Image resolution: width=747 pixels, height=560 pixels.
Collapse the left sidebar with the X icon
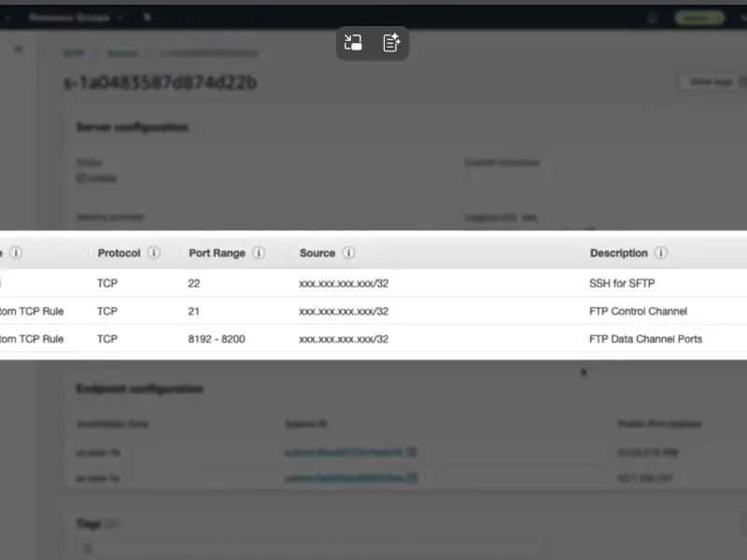pyautogui.click(x=18, y=50)
